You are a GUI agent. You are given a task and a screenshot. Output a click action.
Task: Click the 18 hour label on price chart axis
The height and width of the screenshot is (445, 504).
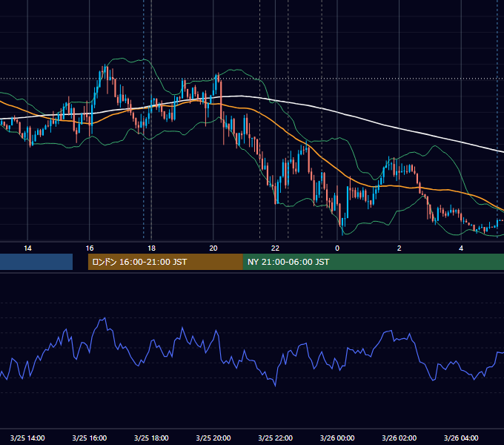click(x=151, y=248)
